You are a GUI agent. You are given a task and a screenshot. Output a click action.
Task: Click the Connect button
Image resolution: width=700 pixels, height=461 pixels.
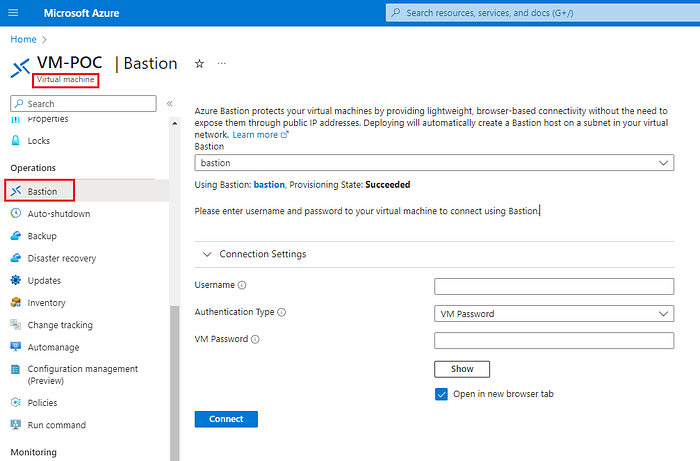click(x=226, y=419)
